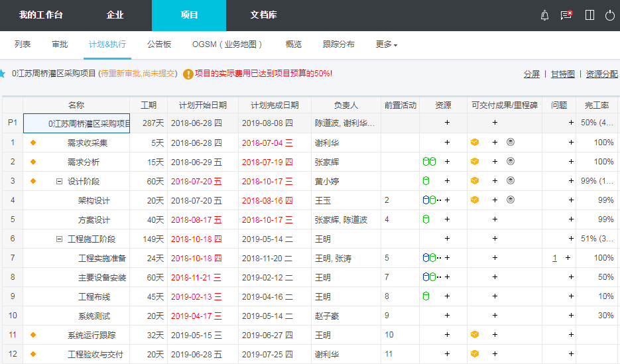
Task: Click the blue star beside the project title
Action: pyautogui.click(x=3, y=73)
